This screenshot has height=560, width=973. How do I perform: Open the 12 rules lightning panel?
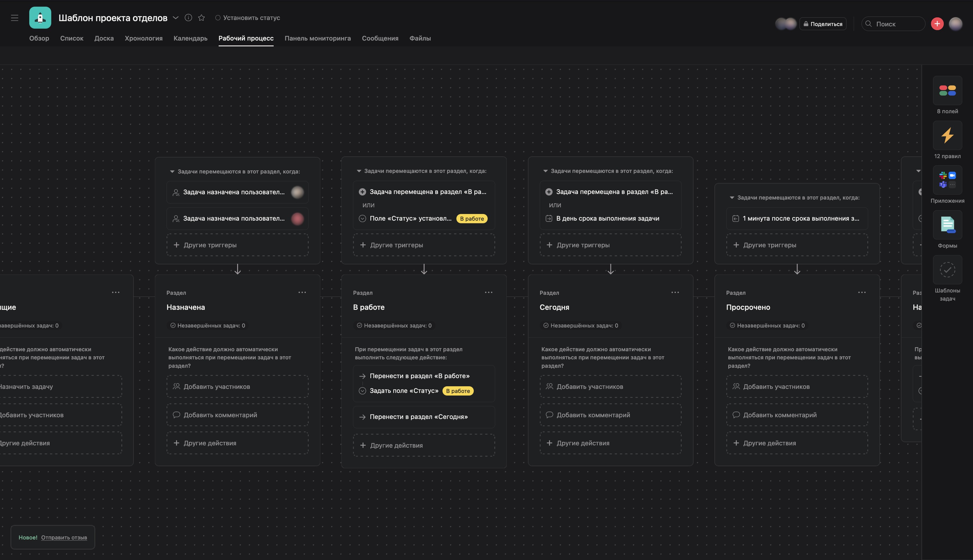point(947,136)
